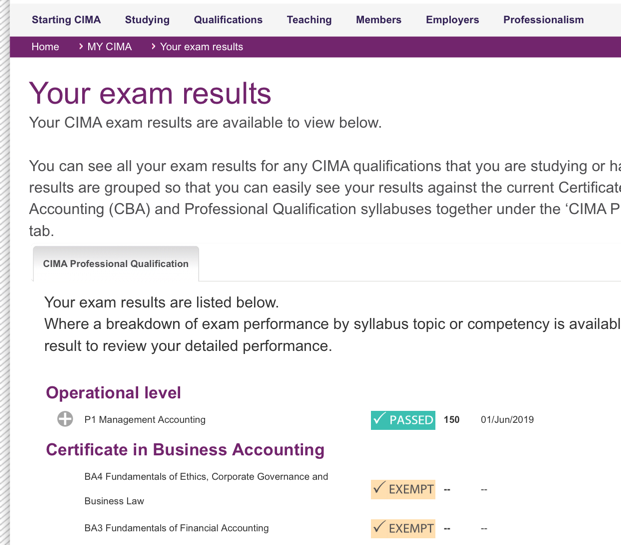Click Your exam results breadcrumb
621x545 pixels.
(x=201, y=47)
